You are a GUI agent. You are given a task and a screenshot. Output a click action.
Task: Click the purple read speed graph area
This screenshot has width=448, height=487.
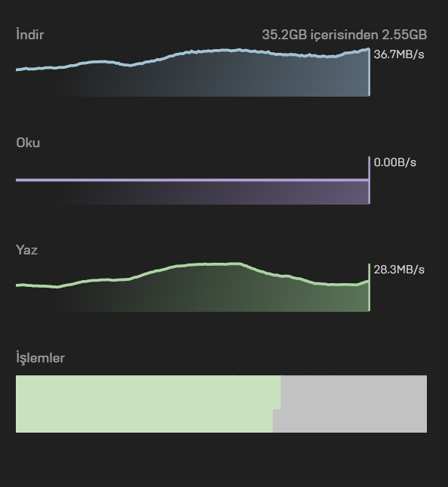coord(192,192)
